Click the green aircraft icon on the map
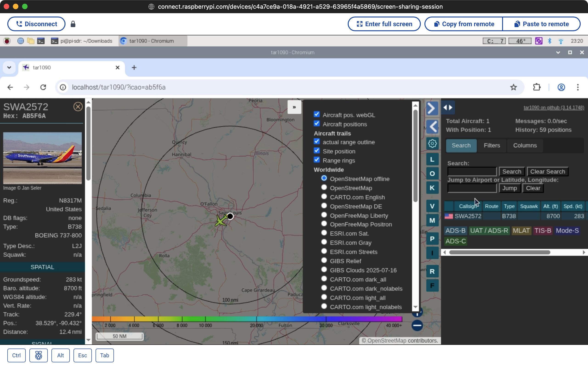 (x=220, y=221)
